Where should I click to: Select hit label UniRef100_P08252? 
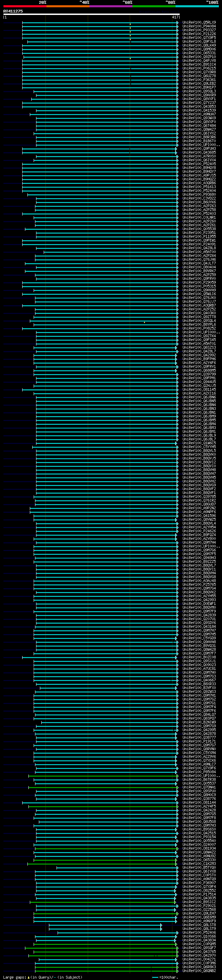pos(199,328)
